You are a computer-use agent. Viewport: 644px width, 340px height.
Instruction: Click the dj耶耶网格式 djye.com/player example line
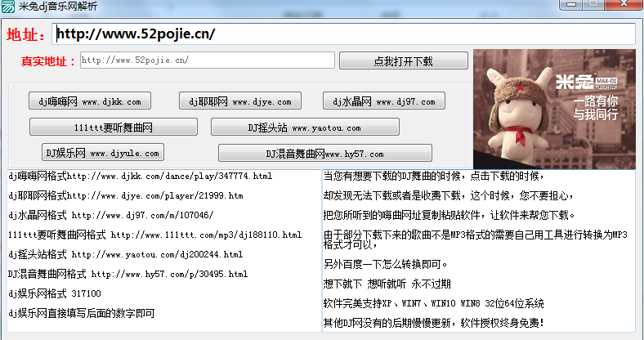click(126, 196)
